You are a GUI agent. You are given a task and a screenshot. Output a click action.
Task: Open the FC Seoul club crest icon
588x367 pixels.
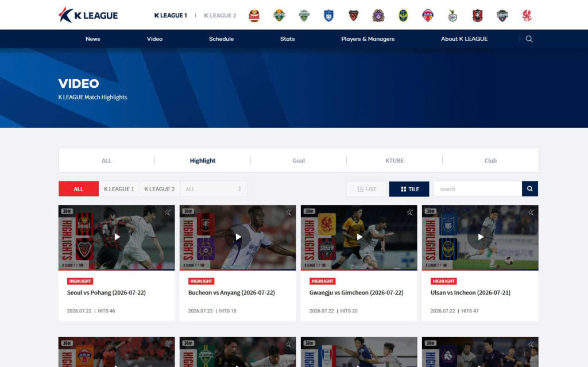click(254, 16)
